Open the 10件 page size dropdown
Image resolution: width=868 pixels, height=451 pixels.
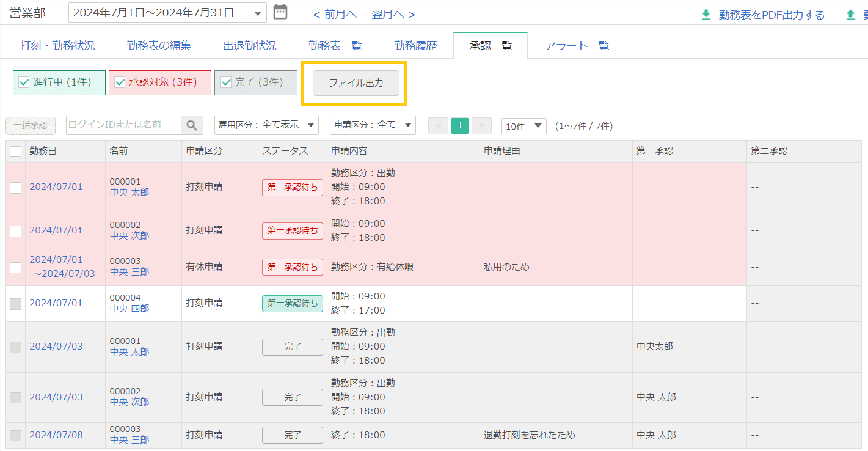tap(523, 126)
